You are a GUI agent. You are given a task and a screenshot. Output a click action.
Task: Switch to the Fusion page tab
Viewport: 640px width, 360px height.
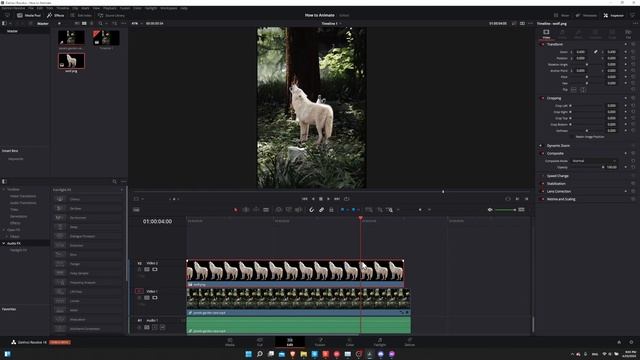(x=320, y=342)
